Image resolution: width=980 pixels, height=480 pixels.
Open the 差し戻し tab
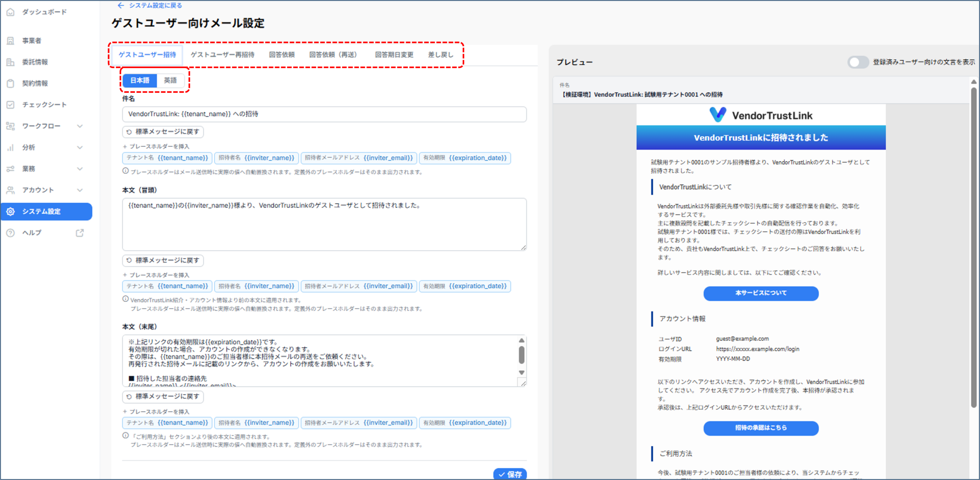(440, 55)
